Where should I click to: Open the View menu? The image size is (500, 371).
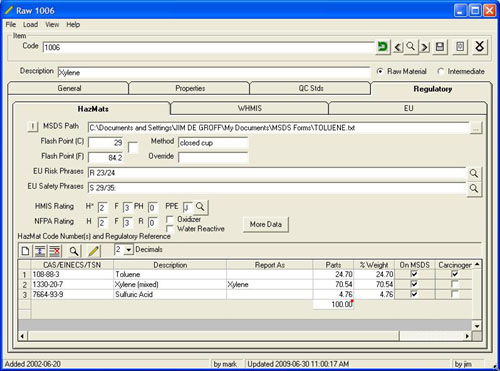[52, 24]
